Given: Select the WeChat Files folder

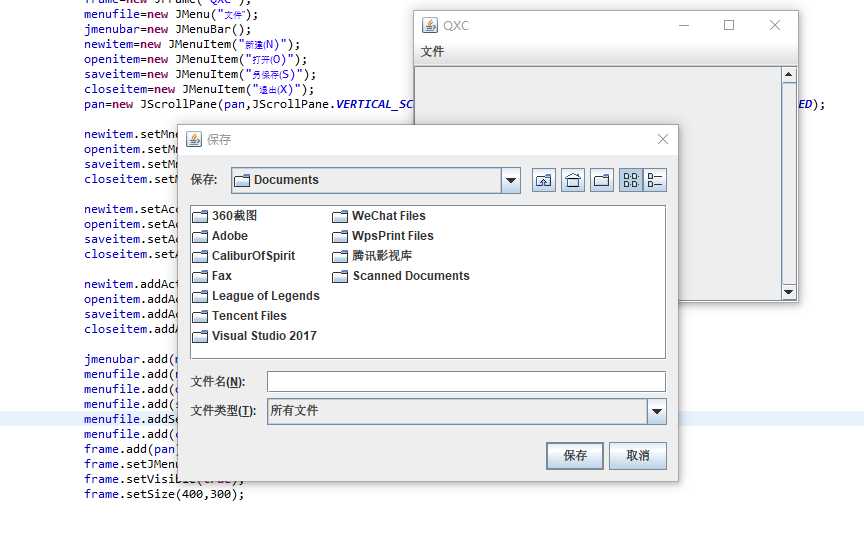Looking at the screenshot, I should point(379,216).
